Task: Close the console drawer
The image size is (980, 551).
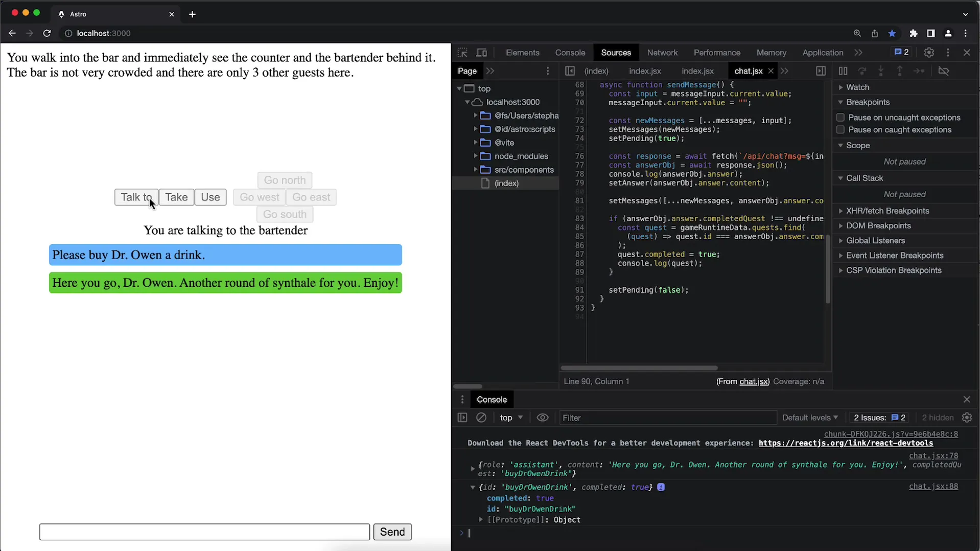Action: coord(967,399)
